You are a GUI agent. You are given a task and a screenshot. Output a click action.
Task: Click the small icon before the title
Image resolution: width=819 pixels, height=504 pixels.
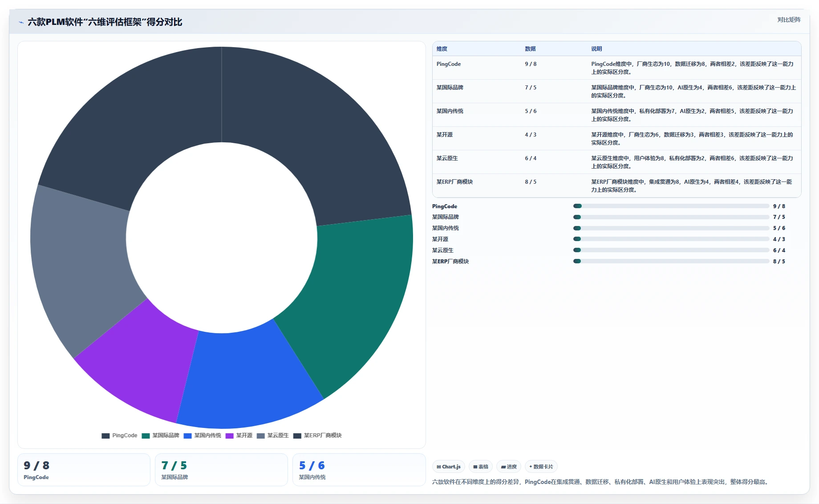click(x=21, y=22)
